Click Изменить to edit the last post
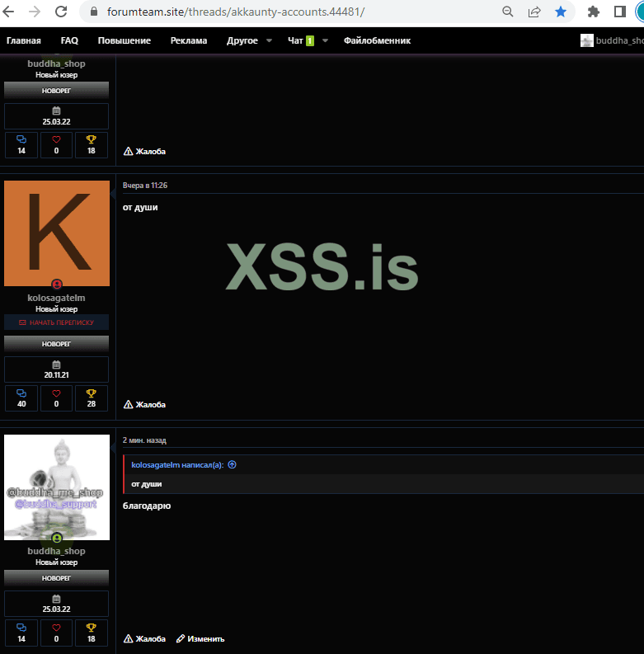The height and width of the screenshot is (654, 644). pos(200,639)
